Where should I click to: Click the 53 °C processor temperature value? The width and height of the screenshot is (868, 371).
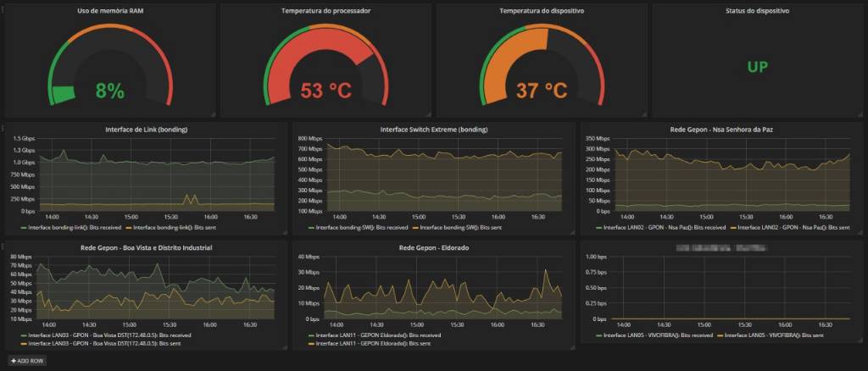(x=325, y=90)
